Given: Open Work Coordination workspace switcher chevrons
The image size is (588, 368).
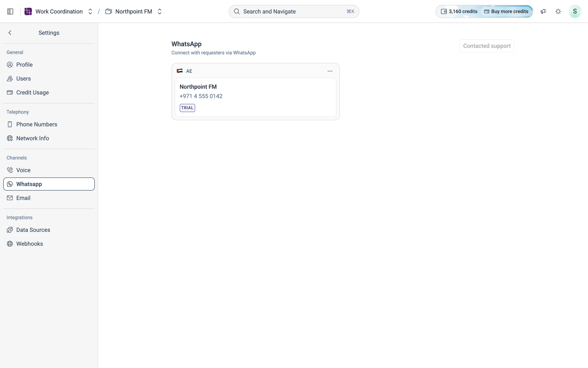Looking at the screenshot, I should point(90,11).
